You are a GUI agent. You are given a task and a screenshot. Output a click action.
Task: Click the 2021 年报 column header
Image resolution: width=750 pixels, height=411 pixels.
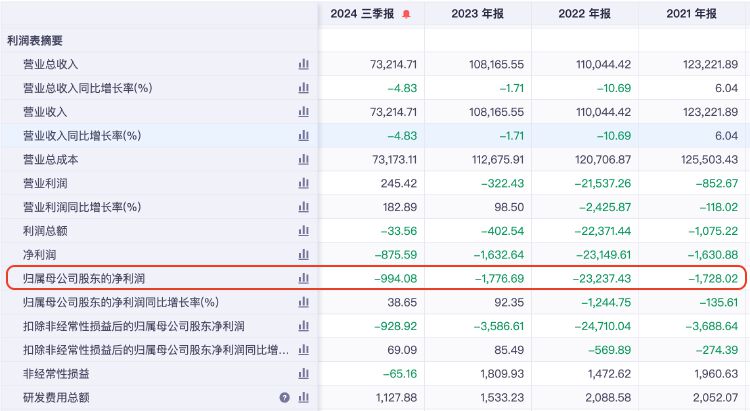pos(691,14)
